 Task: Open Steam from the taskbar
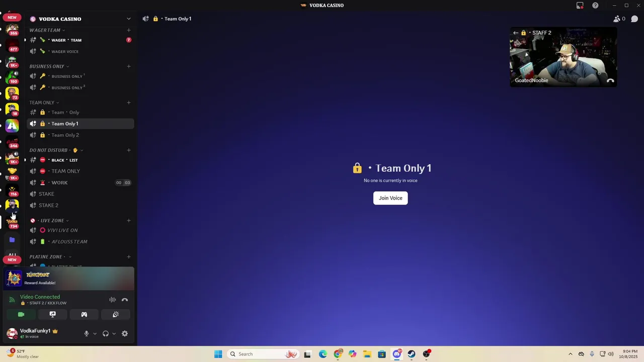(x=412, y=354)
